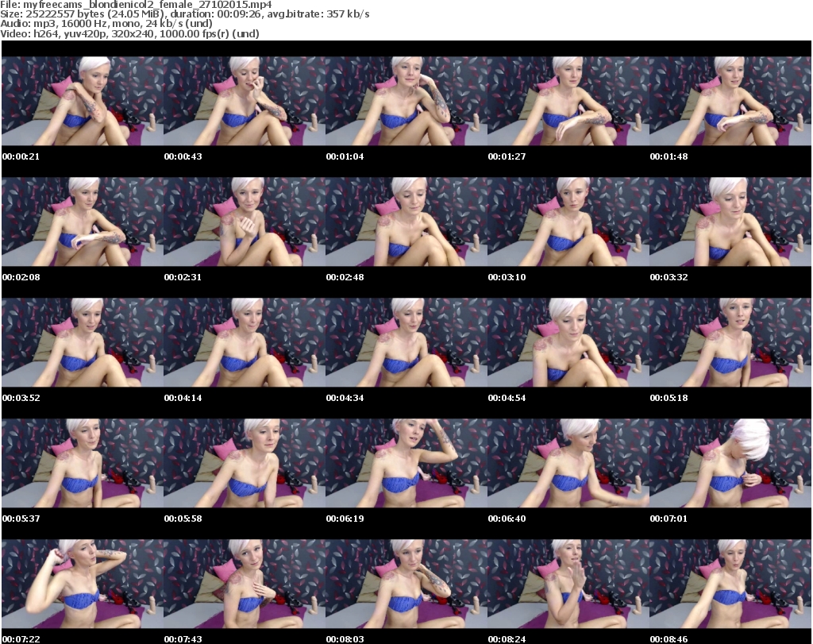Click the timestamp text '00:00:21'

pyautogui.click(x=21, y=156)
